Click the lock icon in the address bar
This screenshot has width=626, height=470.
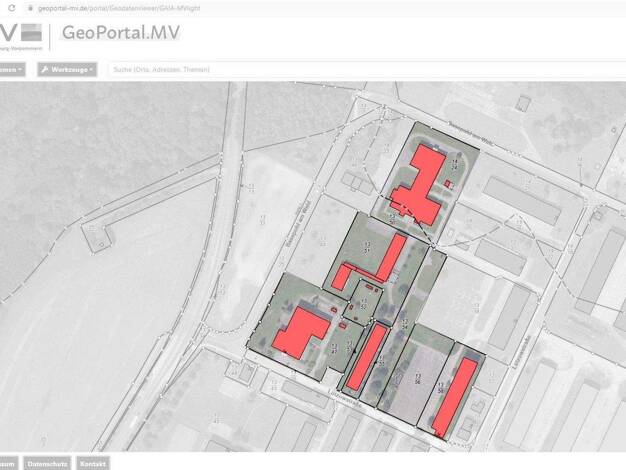[30, 7]
